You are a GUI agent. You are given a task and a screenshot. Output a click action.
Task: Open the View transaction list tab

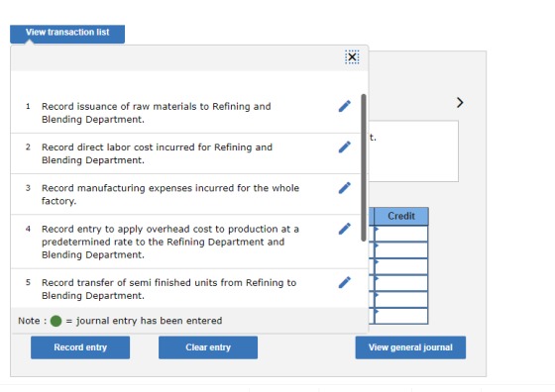pyautogui.click(x=67, y=34)
